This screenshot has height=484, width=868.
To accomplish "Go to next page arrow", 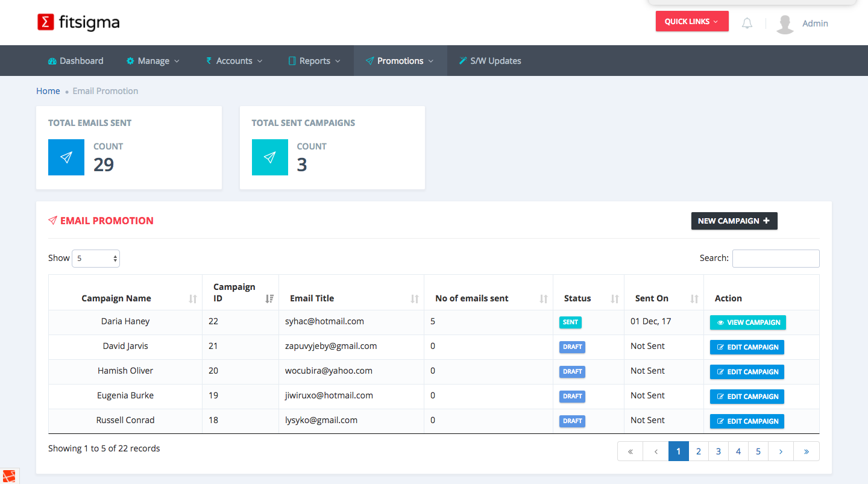I will click(781, 451).
